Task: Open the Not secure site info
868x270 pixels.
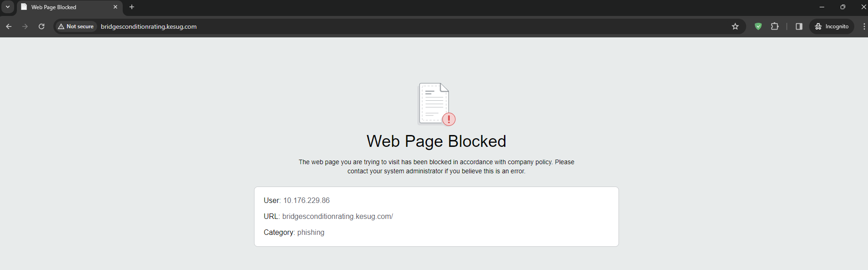Action: click(x=76, y=26)
